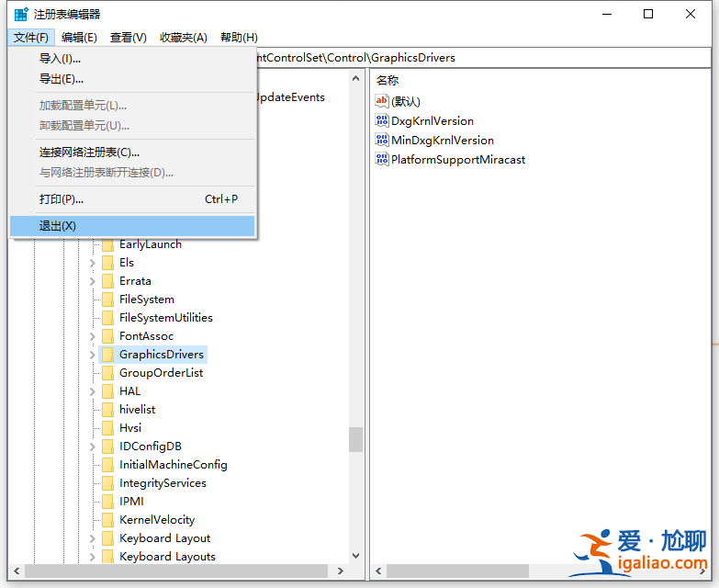Expand the Keyboard Layout registry key
Image resolution: width=719 pixels, height=588 pixels.
point(92,538)
